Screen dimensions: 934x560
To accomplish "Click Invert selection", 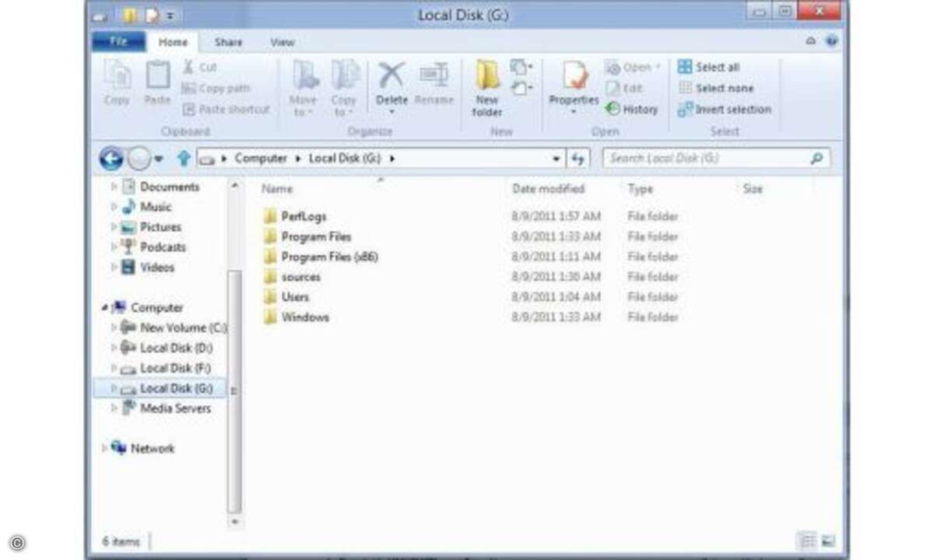I will pyautogui.click(x=724, y=109).
